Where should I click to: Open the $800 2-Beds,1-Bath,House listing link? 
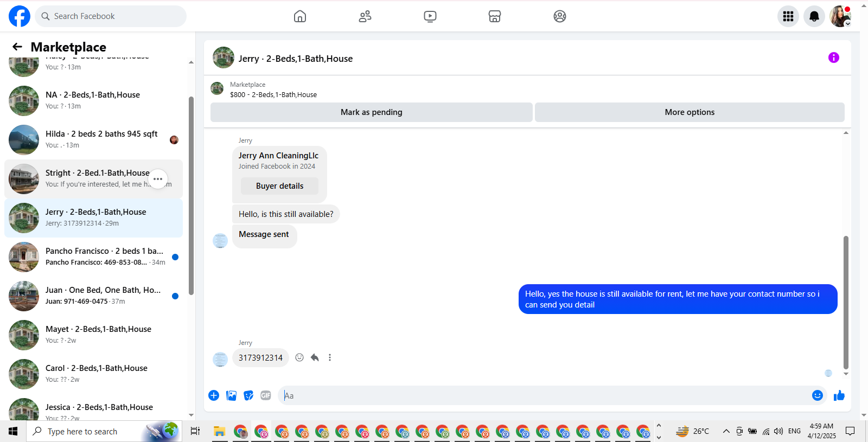point(273,94)
